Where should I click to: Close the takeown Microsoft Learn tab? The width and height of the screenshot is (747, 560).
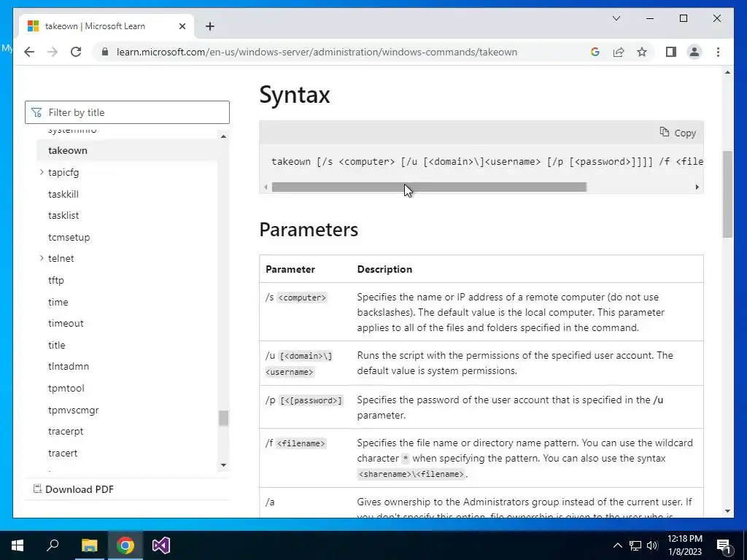point(182,26)
